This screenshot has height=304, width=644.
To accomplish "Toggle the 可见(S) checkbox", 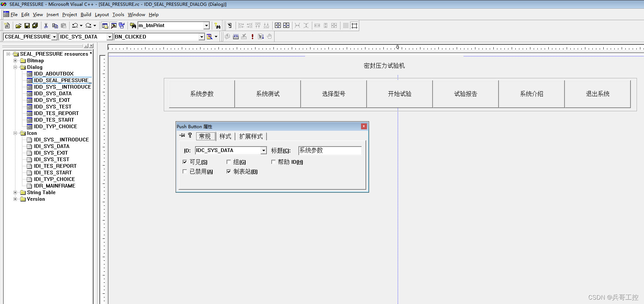I will point(185,162).
